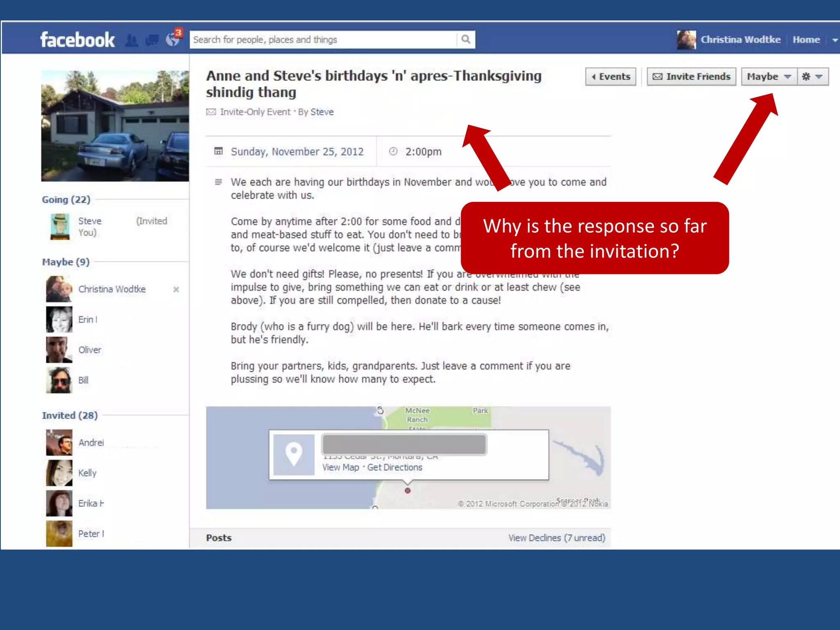Open the friend requests icon
Screen dimensions: 840x630
[132, 40]
